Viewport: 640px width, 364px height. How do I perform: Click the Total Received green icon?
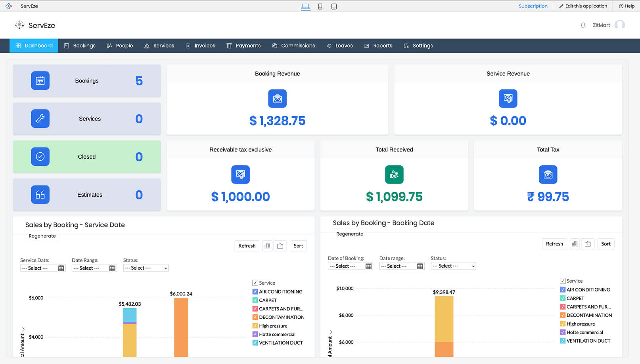(x=394, y=174)
